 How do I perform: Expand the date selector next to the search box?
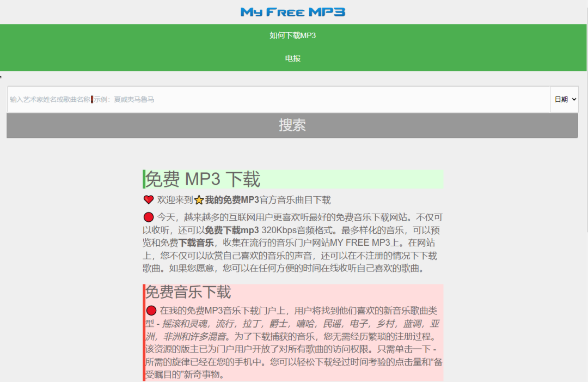pyautogui.click(x=565, y=99)
